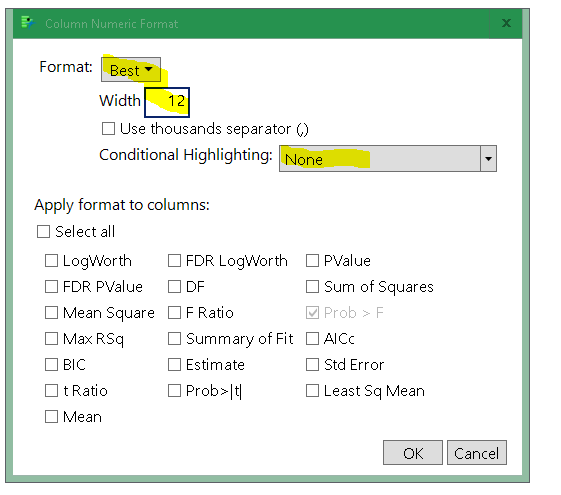Image resolution: width=561 pixels, height=495 pixels.
Task: Click the Width input field
Action: click(167, 102)
